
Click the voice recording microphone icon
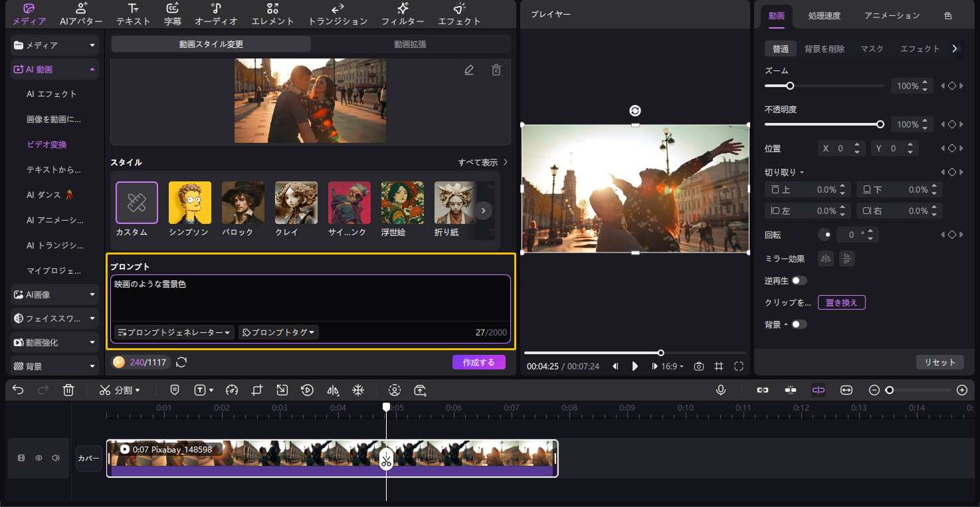pyautogui.click(x=721, y=390)
